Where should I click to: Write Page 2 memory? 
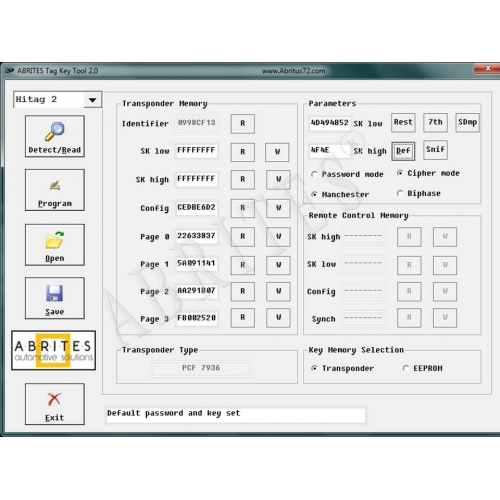pyautogui.click(x=278, y=292)
